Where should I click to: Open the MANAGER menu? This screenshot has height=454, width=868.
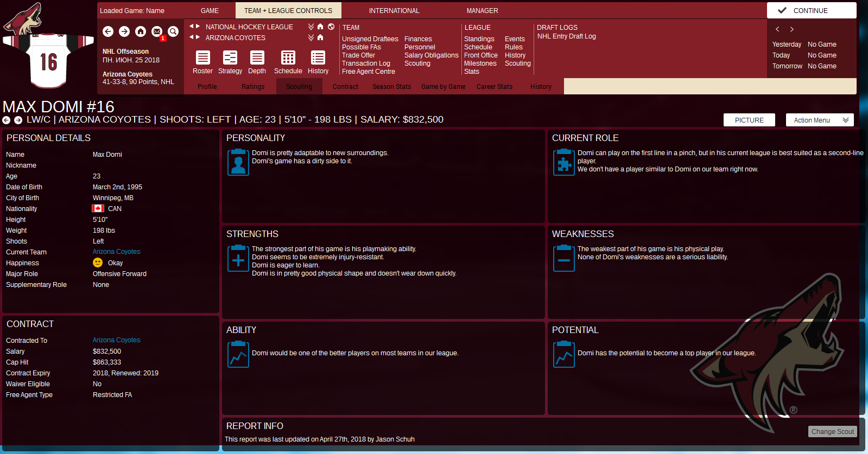pyautogui.click(x=482, y=10)
